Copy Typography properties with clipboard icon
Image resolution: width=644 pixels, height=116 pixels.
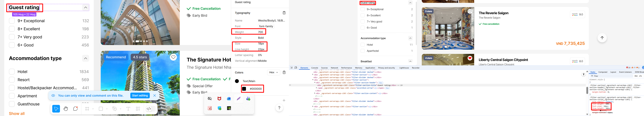point(284,13)
